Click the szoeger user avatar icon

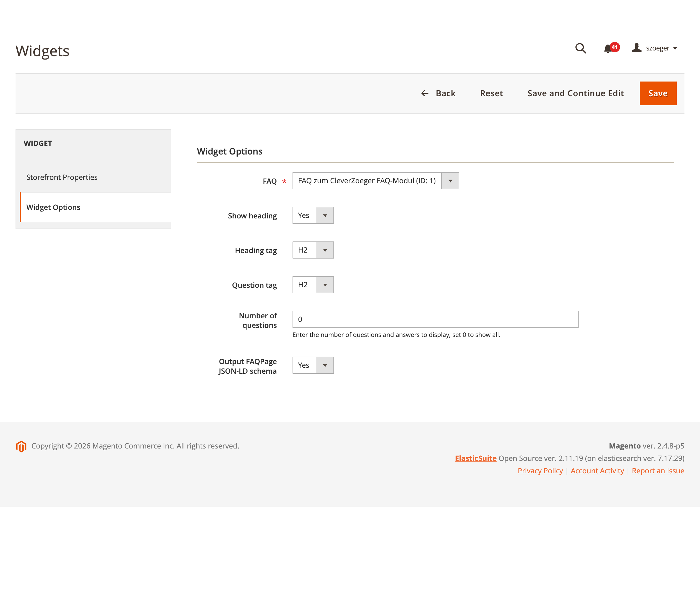pyautogui.click(x=637, y=48)
